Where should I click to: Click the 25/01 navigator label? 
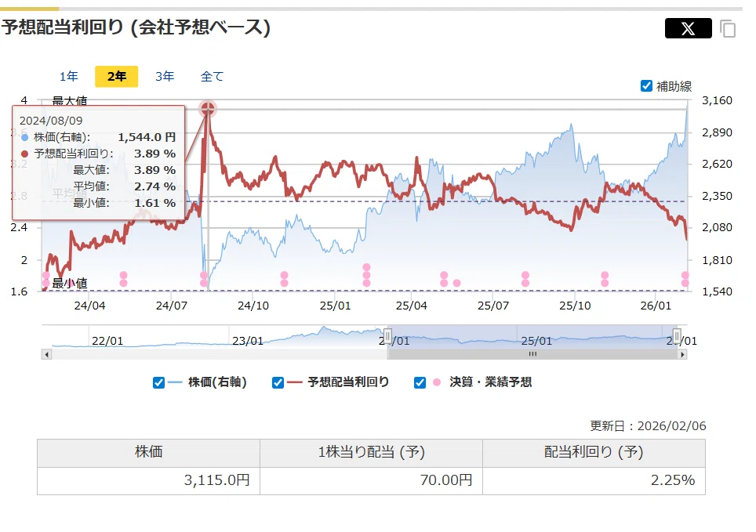[536, 341]
